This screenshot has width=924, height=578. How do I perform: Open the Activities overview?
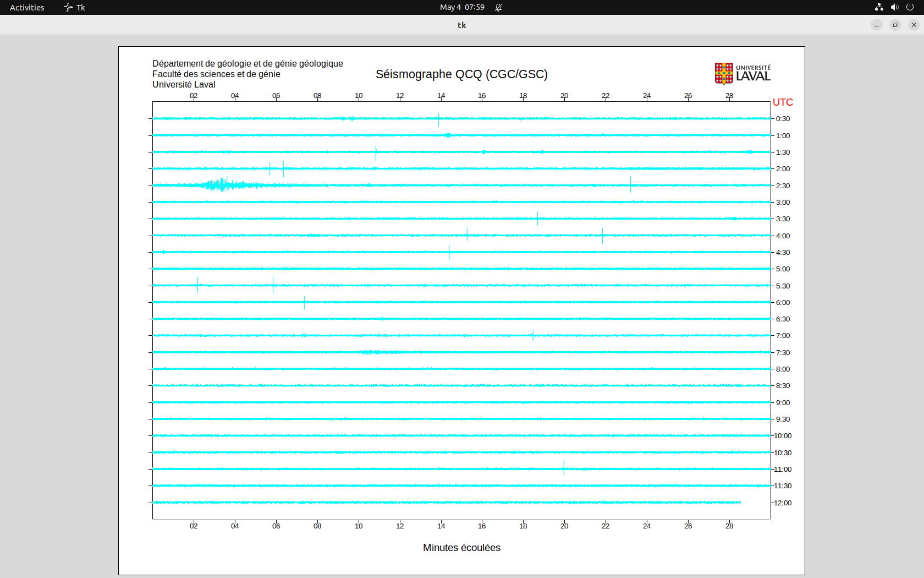27,7
